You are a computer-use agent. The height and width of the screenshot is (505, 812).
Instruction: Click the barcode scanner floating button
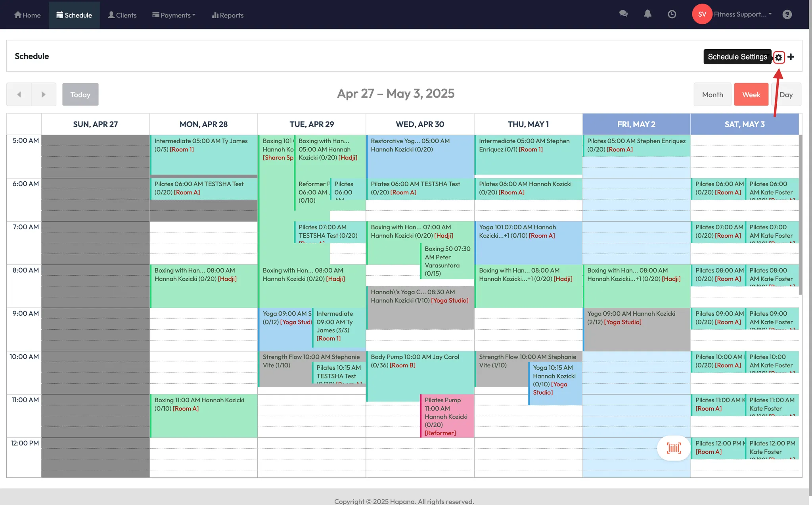click(674, 448)
